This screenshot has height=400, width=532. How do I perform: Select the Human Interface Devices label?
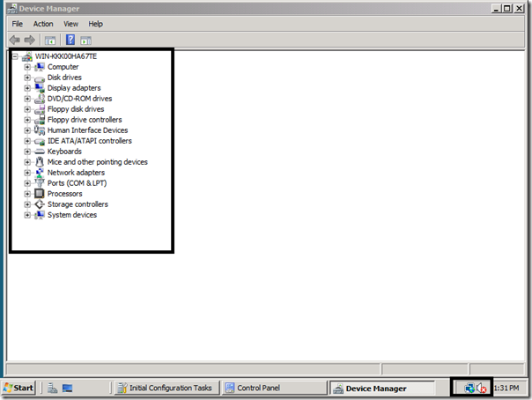point(87,130)
